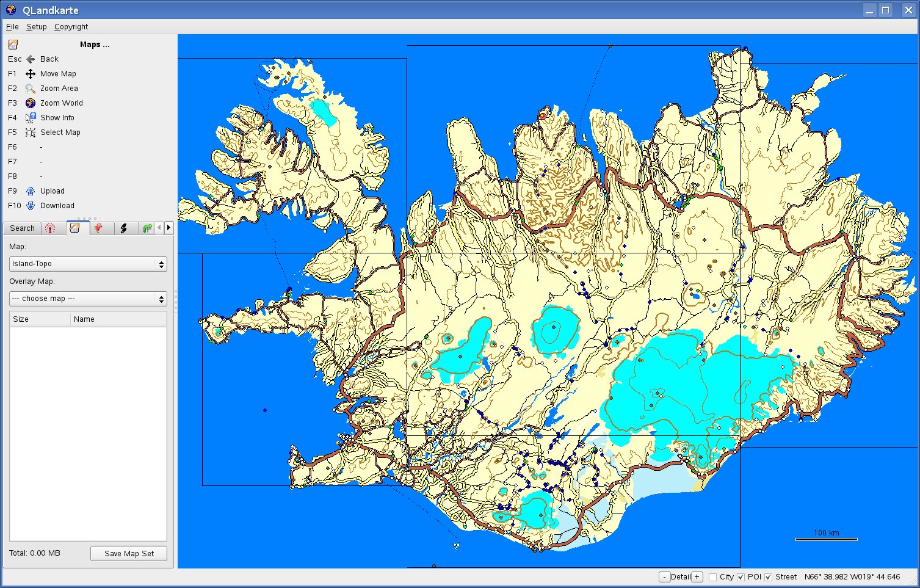Toggle the Street checkbox off
The width and height of the screenshot is (920, 588).
point(768,577)
